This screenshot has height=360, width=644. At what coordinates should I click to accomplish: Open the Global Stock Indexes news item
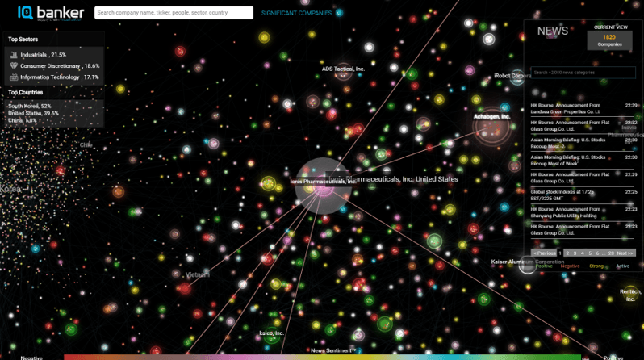(x=583, y=195)
